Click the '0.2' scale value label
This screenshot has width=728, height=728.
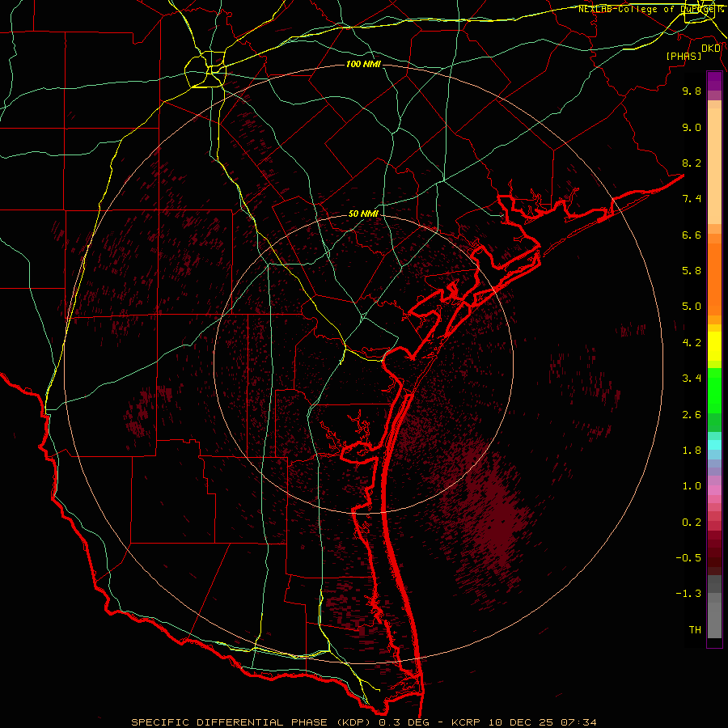tap(692, 523)
